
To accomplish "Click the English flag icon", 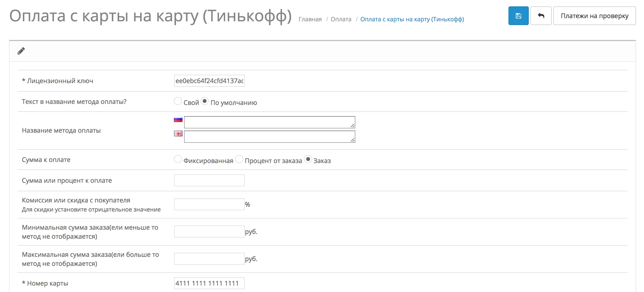I will (x=178, y=133).
